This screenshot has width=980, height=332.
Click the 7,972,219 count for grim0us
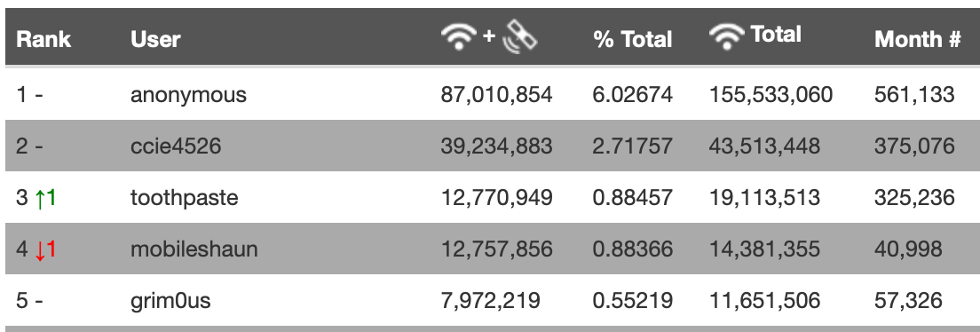tap(490, 301)
